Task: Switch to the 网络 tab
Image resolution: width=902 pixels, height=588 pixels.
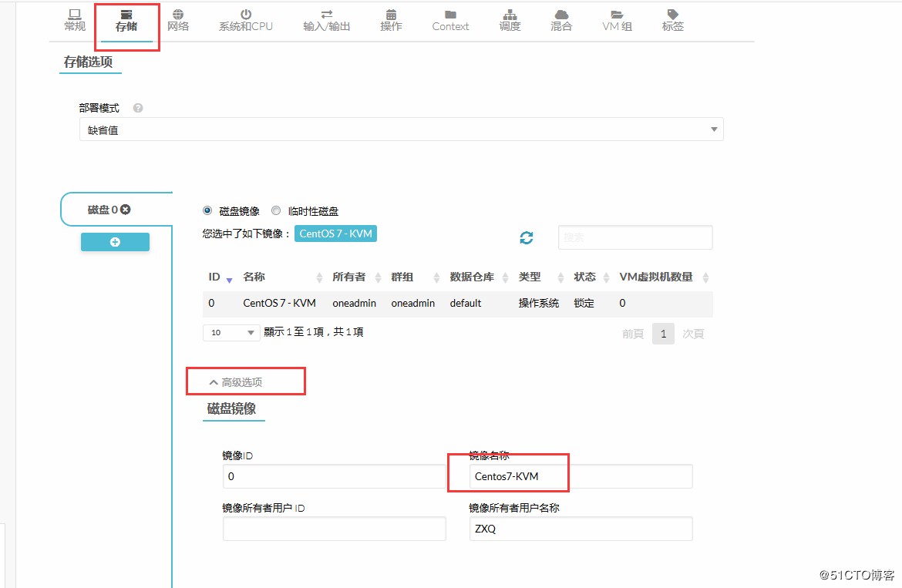Action: pos(178,21)
